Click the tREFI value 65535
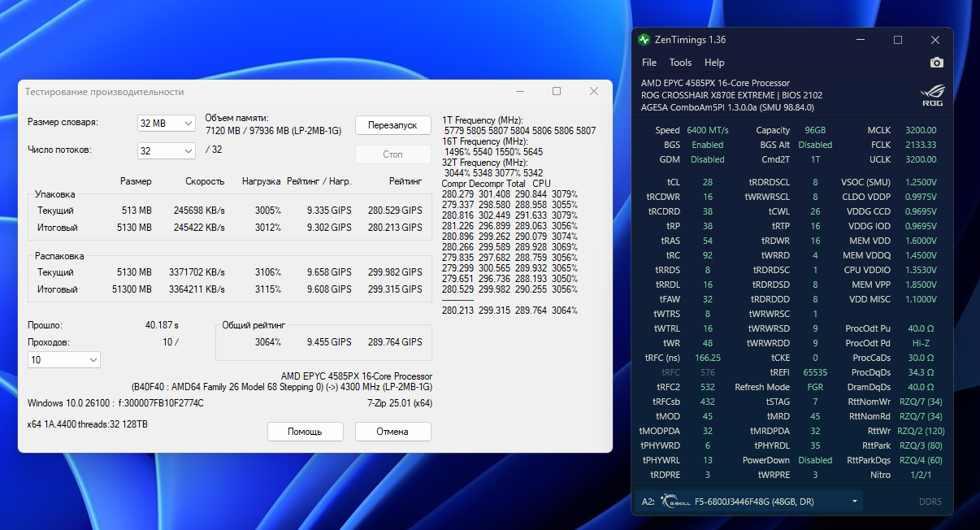Image resolution: width=980 pixels, height=530 pixels. [815, 372]
